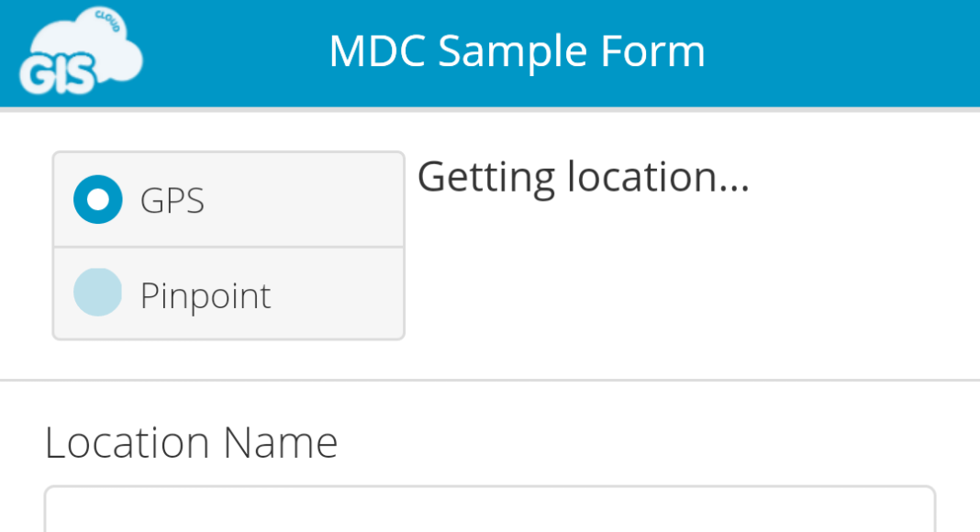Click the GPS option label text
The image size is (980, 532).
click(x=172, y=201)
